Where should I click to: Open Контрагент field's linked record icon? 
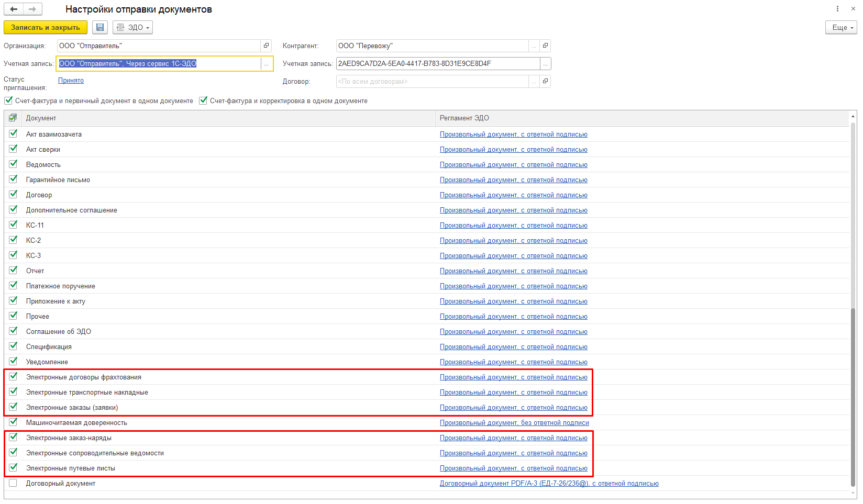coord(545,46)
